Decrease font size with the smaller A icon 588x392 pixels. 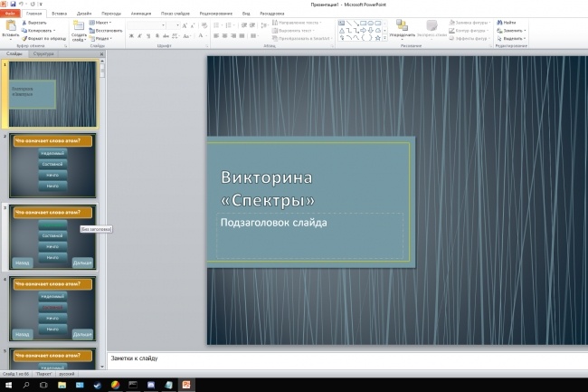pyautogui.click(x=193, y=25)
